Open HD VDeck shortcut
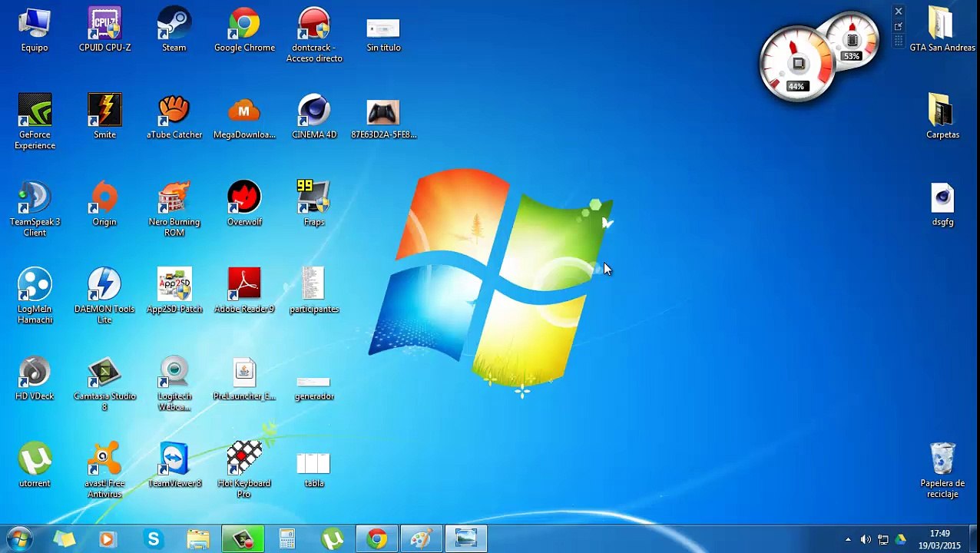The image size is (980, 553). (35, 378)
